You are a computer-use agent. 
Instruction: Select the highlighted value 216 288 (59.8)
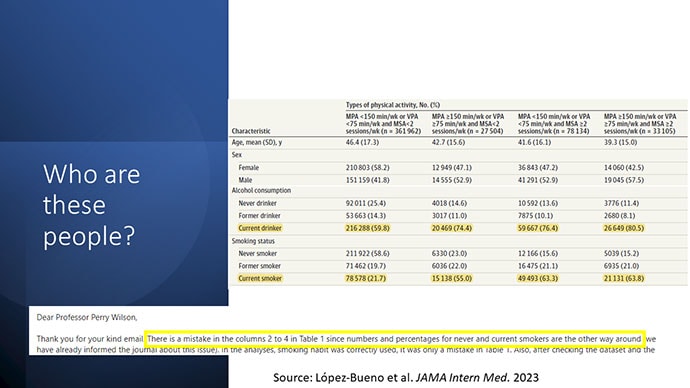pyautogui.click(x=367, y=228)
